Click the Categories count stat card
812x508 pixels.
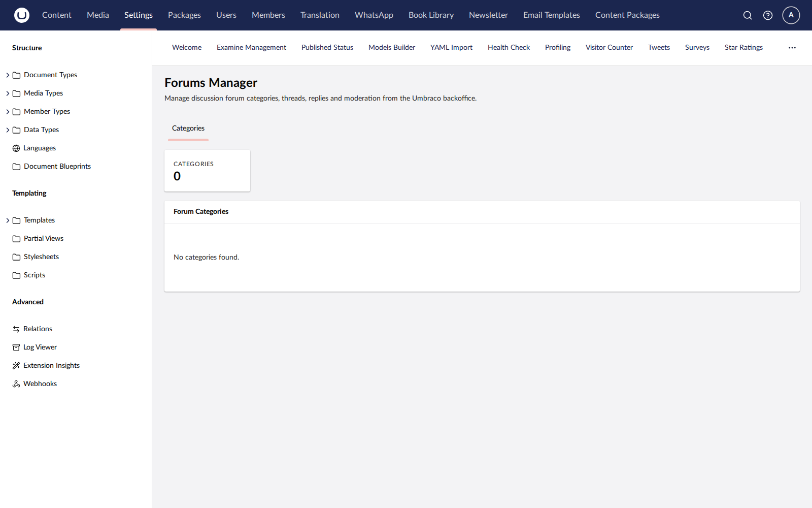pos(207,171)
